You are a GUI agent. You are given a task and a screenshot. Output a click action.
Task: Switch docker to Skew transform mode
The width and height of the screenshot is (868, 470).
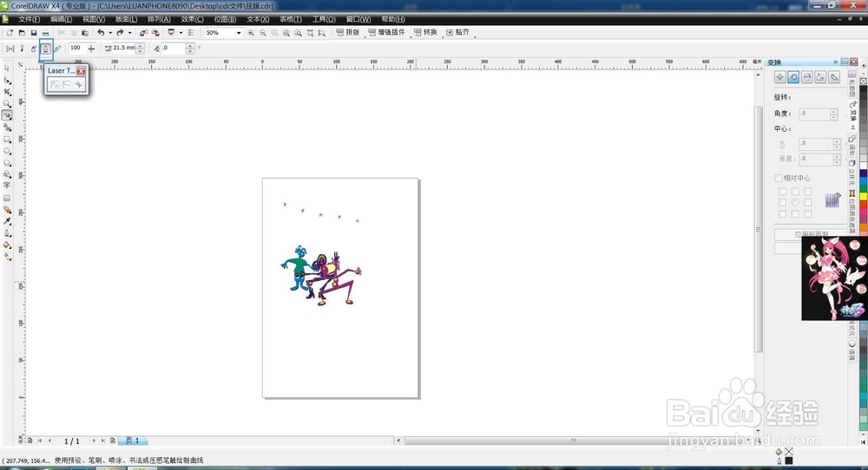point(834,77)
